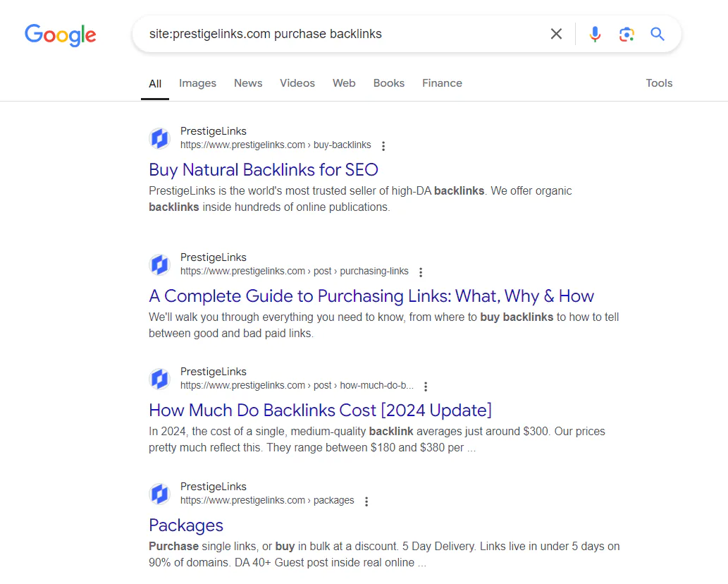The height and width of the screenshot is (584, 728).
Task: Click PrestigeLinks favicon for how-much-do-b result
Action: click(160, 379)
